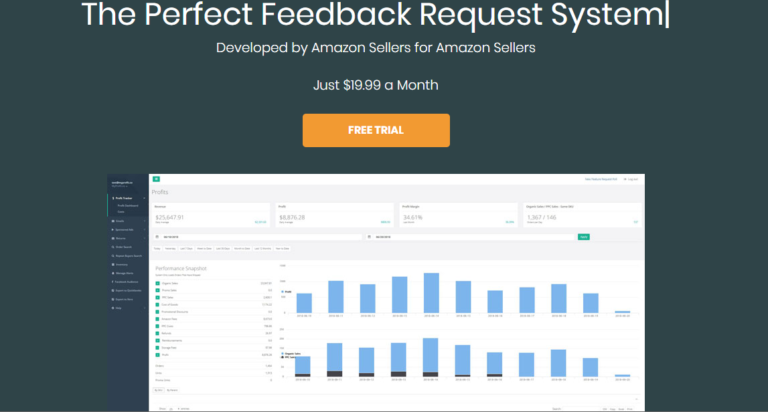This screenshot has height=412, width=768.
Task: Select the Last 30 Days range
Action: coord(223,249)
